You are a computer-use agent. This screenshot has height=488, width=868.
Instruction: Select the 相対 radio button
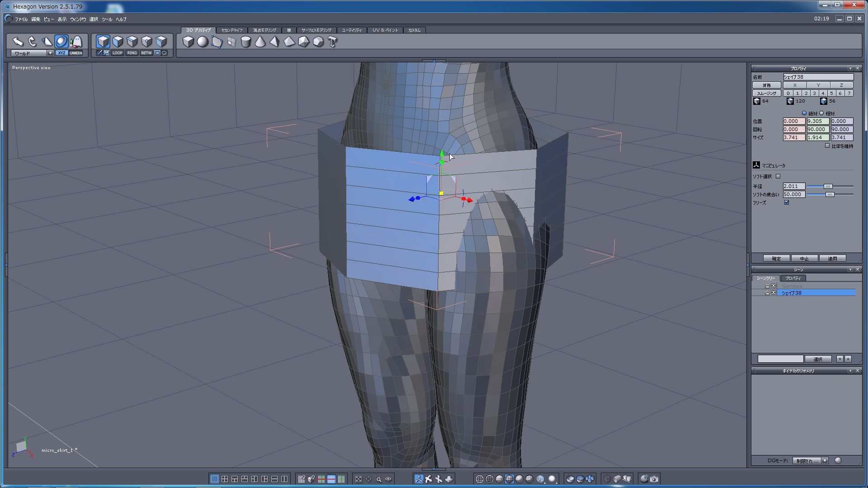822,113
